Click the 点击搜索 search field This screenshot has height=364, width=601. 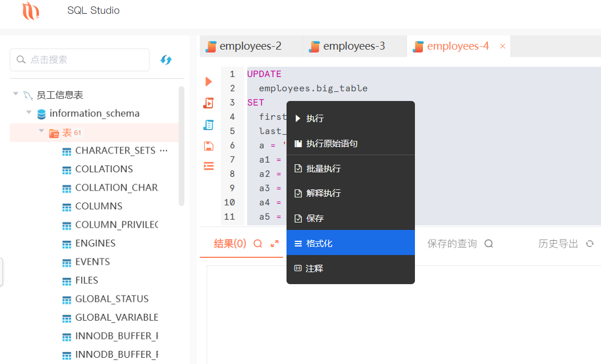coord(80,60)
